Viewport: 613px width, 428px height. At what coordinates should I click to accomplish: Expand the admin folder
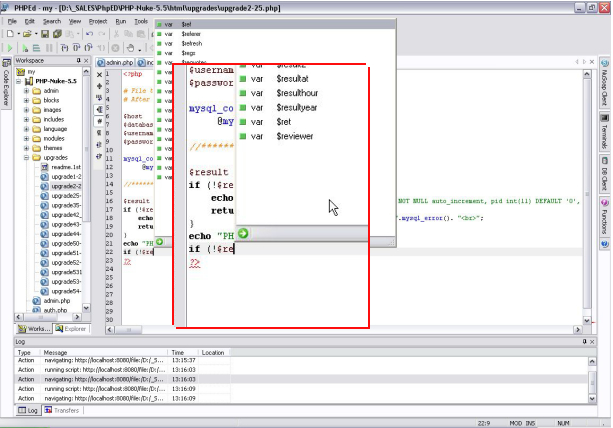click(27, 91)
